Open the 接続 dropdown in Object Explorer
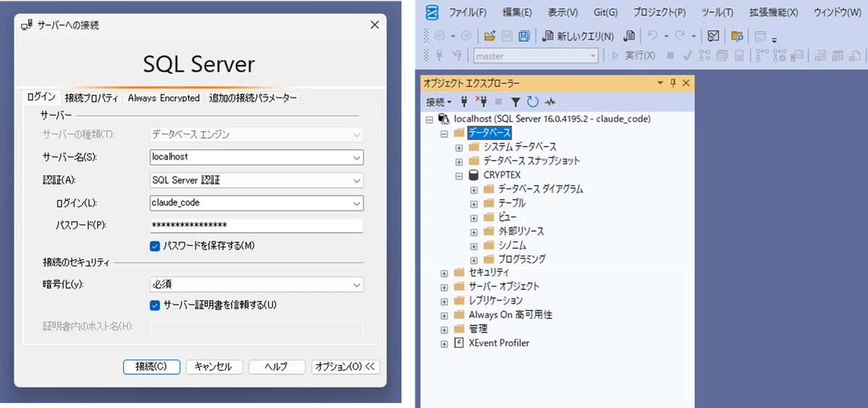Image resolution: width=868 pixels, height=408 pixels. pyautogui.click(x=439, y=102)
